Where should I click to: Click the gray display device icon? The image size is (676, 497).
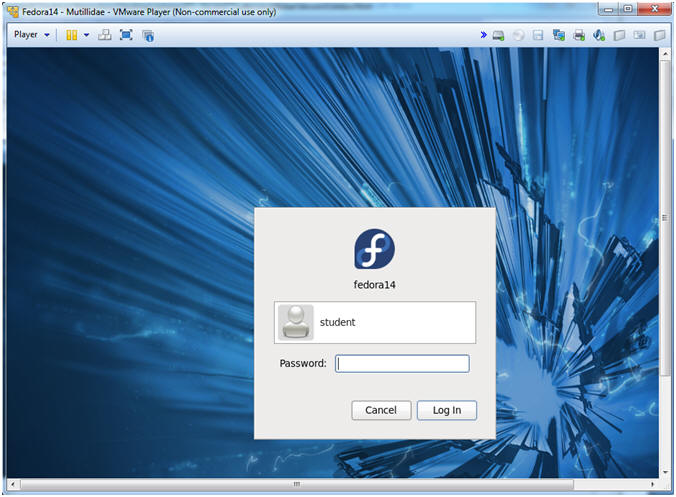(639, 35)
